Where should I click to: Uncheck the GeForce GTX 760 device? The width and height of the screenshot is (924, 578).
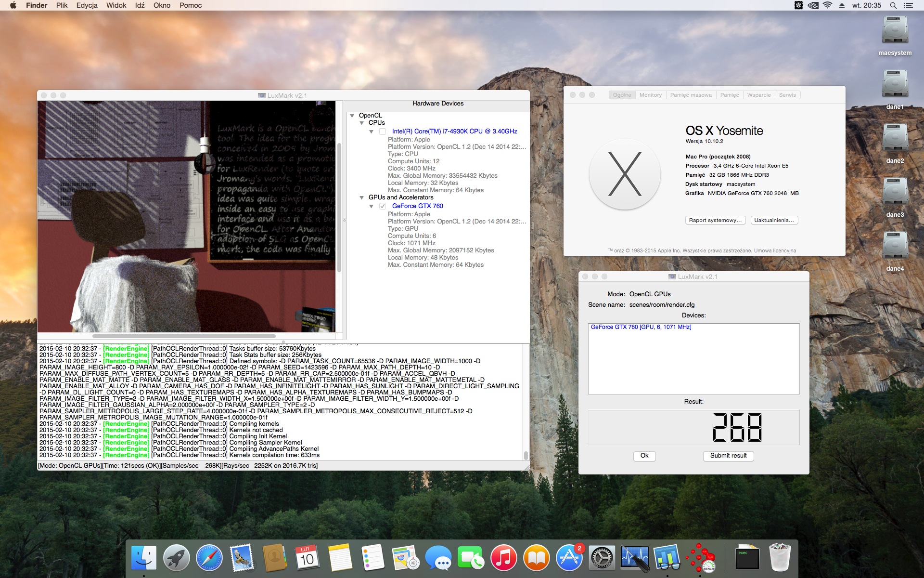383,206
